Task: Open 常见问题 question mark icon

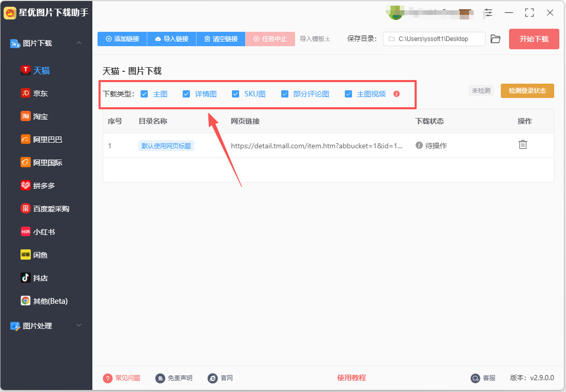Action: coord(108,378)
